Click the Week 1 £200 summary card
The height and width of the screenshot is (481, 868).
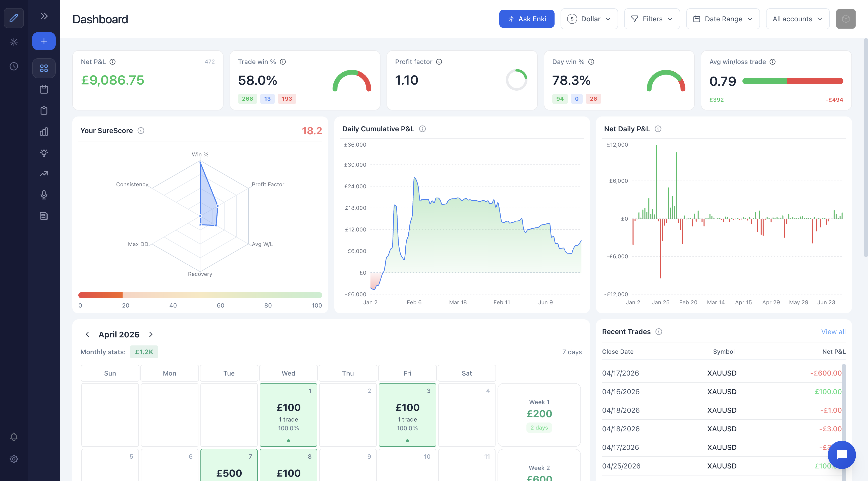click(539, 415)
